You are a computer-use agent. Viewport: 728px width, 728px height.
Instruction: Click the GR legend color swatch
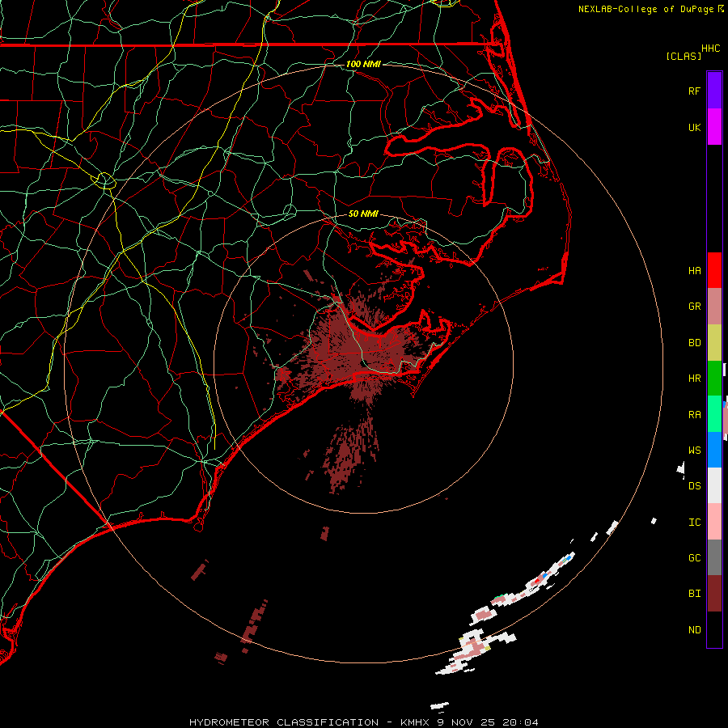point(714,307)
